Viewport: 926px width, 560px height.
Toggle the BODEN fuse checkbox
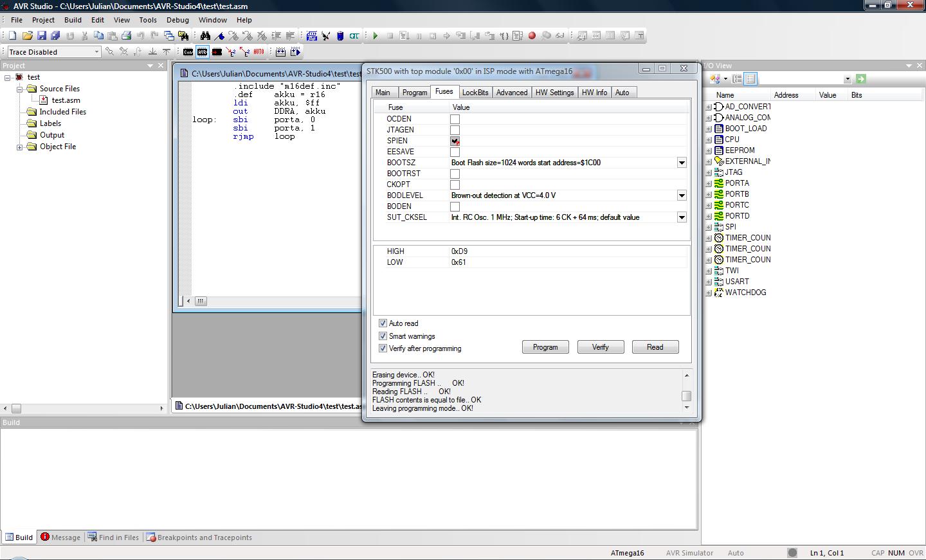point(455,206)
